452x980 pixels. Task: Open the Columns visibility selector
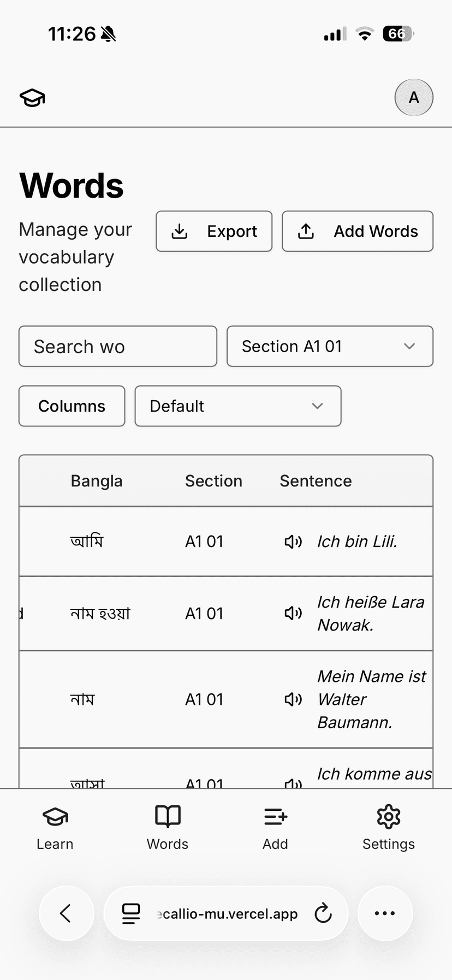(x=72, y=406)
